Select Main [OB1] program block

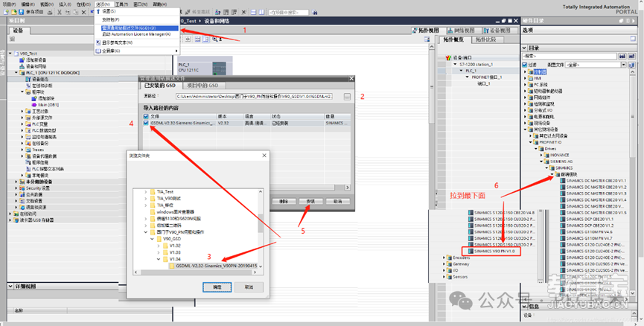[x=48, y=104]
